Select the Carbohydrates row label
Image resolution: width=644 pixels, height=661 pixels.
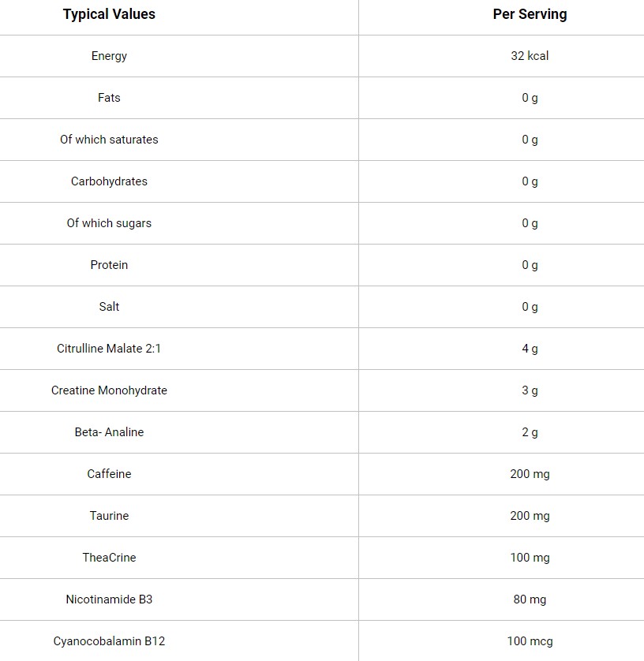tap(109, 181)
